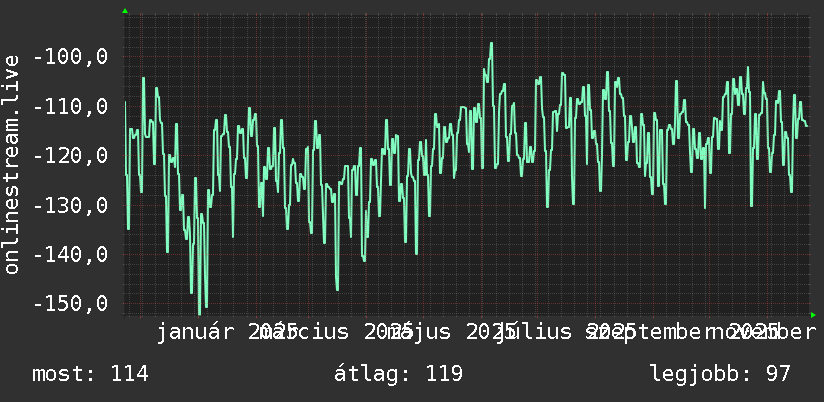824x402 pixels.
Task: Click the green arrow ending the x-axis
Action: [813, 315]
